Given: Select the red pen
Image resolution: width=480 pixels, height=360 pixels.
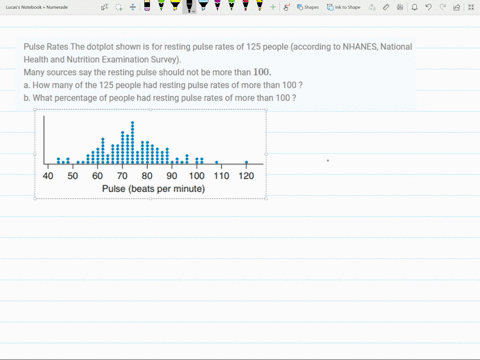Looking at the screenshot, I should pos(245,6).
